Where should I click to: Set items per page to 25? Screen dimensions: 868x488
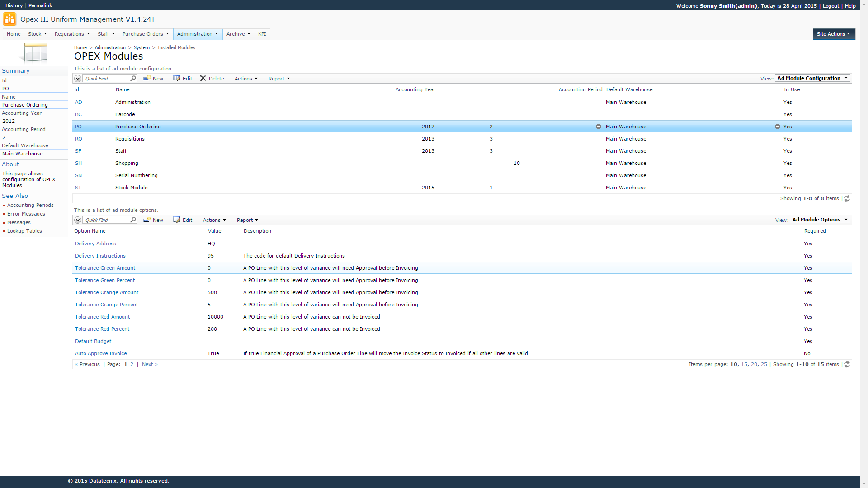click(764, 365)
